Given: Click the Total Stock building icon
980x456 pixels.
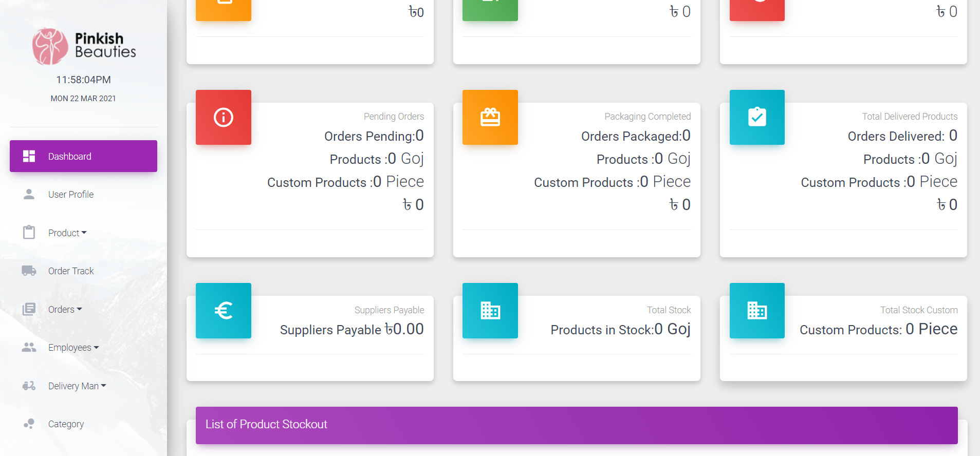Looking at the screenshot, I should coord(490,311).
